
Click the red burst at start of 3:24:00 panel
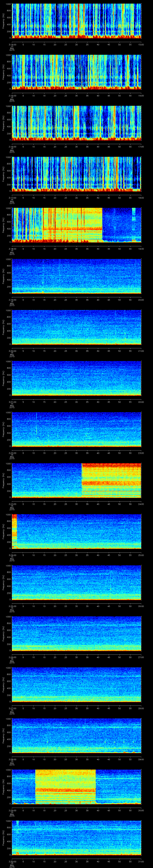(14, 531)
